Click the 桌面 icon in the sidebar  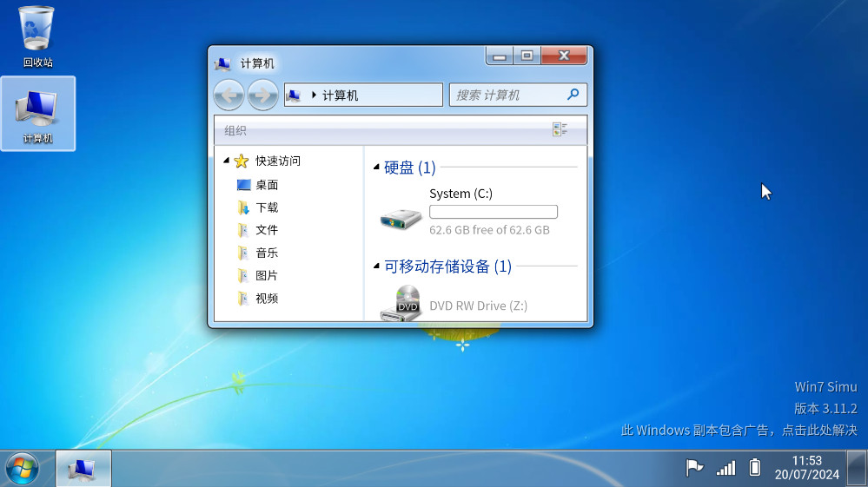[x=243, y=185]
